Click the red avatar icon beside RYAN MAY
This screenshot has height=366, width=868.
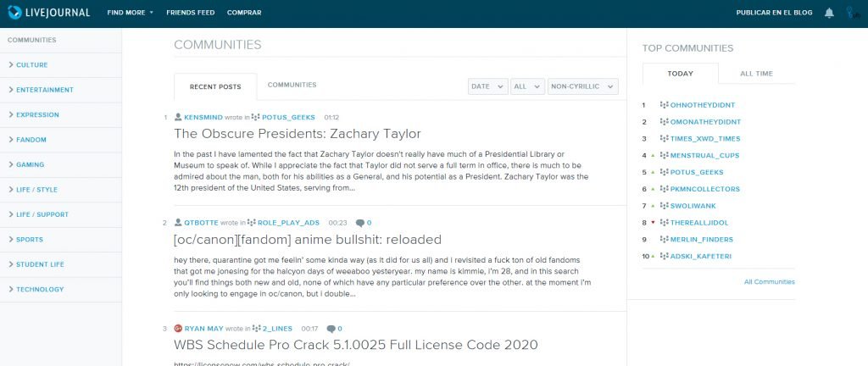(178, 328)
